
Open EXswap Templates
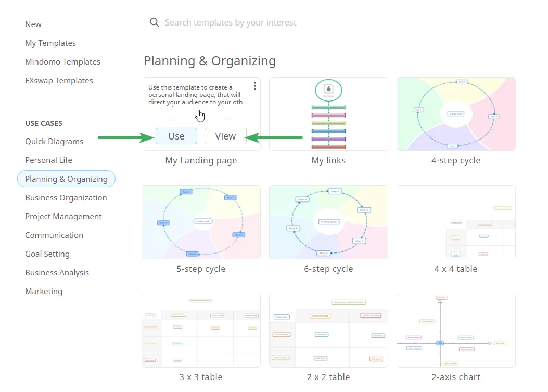click(59, 80)
